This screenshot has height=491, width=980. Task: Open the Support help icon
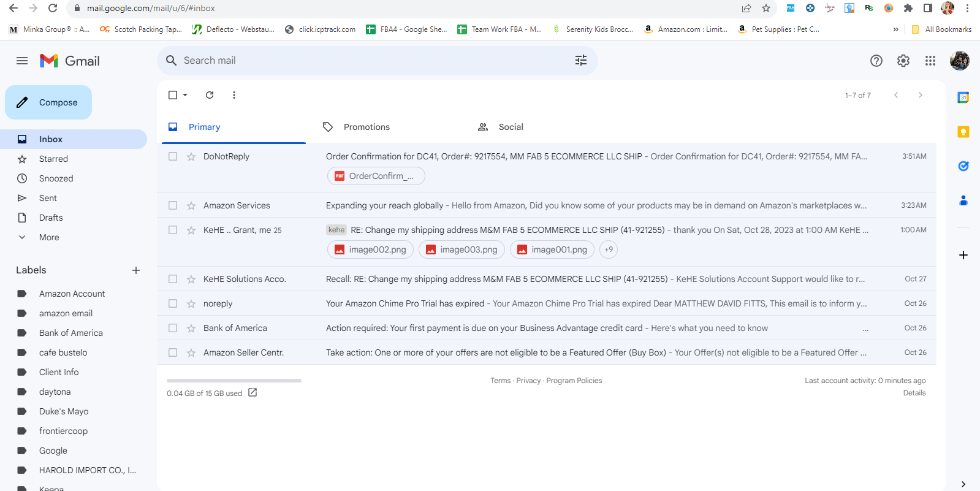(876, 61)
